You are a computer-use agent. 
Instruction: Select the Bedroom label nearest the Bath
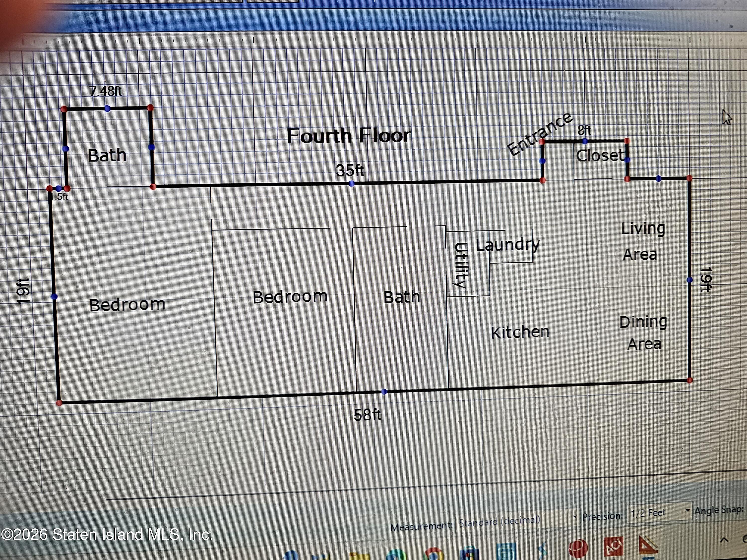tap(290, 297)
